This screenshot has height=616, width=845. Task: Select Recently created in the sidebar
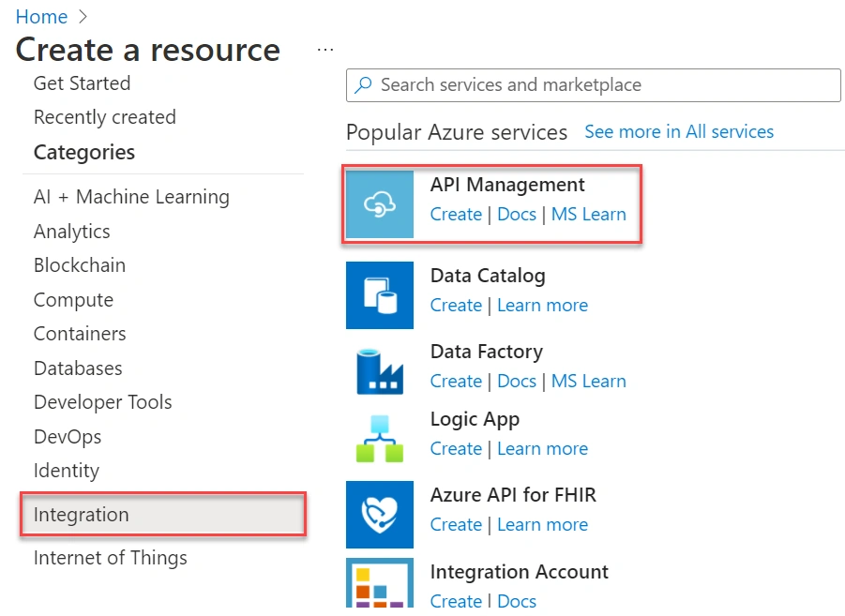pos(104,117)
